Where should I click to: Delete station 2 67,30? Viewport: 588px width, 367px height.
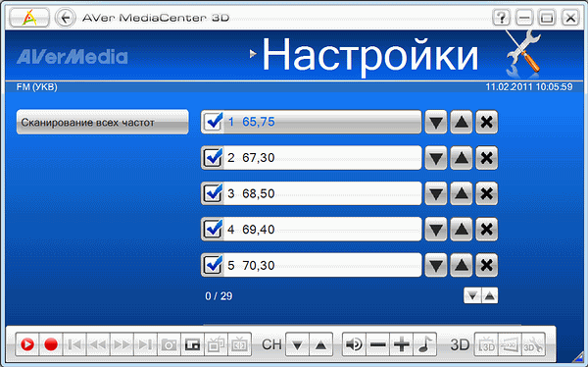coord(487,158)
